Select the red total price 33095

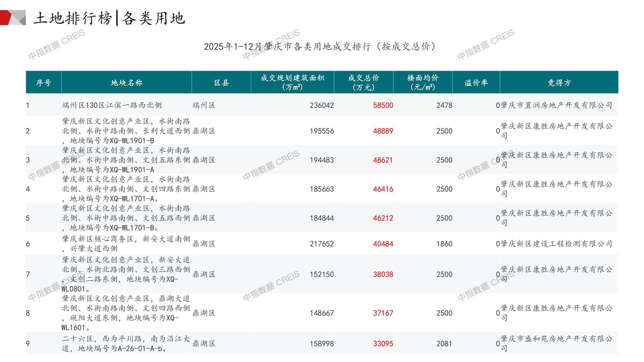(x=383, y=344)
